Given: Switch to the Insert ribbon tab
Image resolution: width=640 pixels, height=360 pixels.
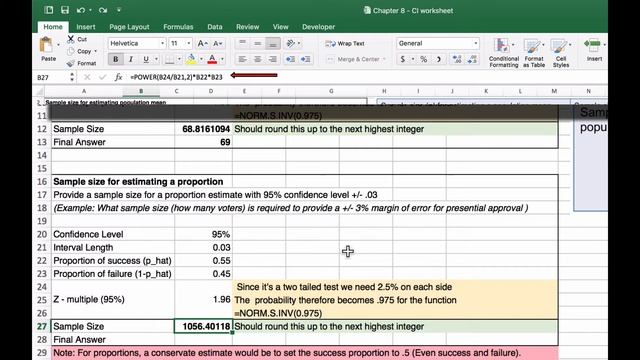Looking at the screenshot, I should tap(86, 27).
